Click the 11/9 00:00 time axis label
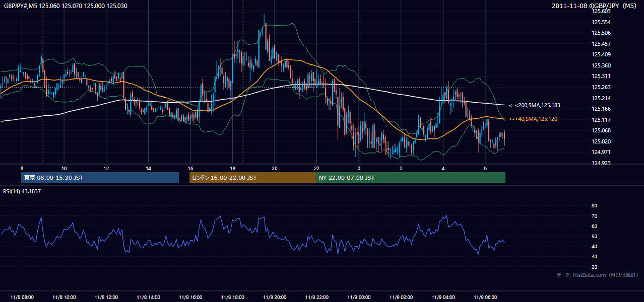The height and width of the screenshot is (302, 644). 359,297
